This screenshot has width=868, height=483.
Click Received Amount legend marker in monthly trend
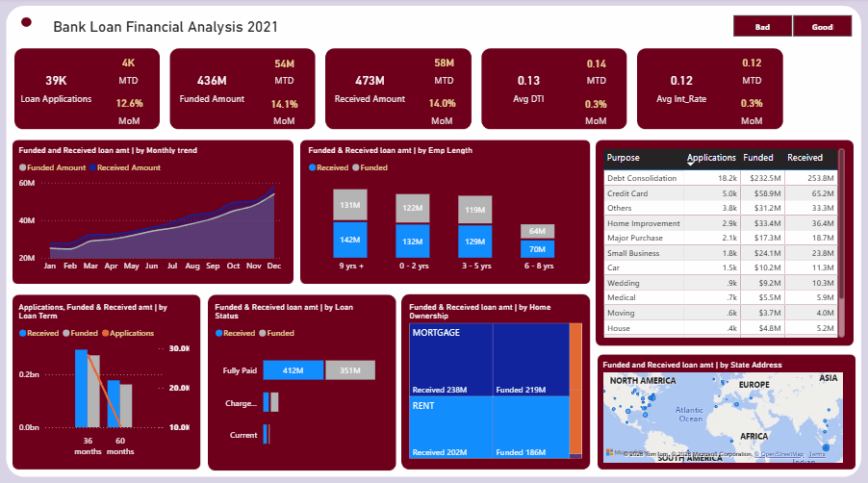pos(92,167)
